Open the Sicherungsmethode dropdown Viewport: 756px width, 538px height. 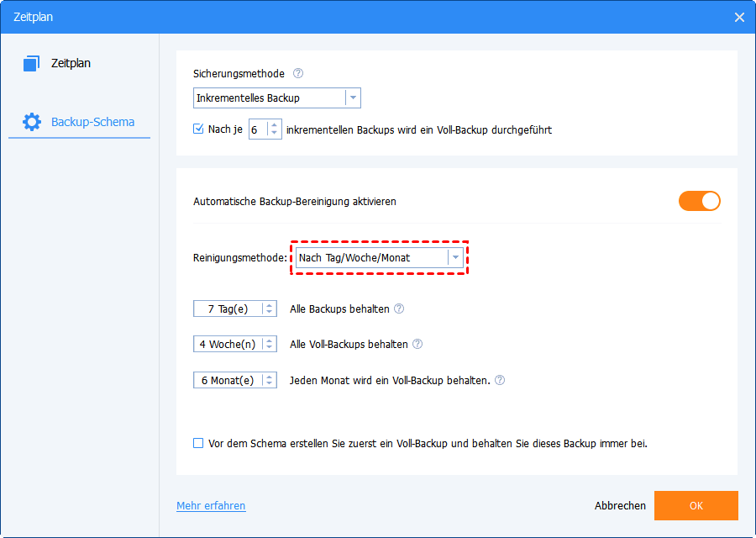[x=354, y=98]
